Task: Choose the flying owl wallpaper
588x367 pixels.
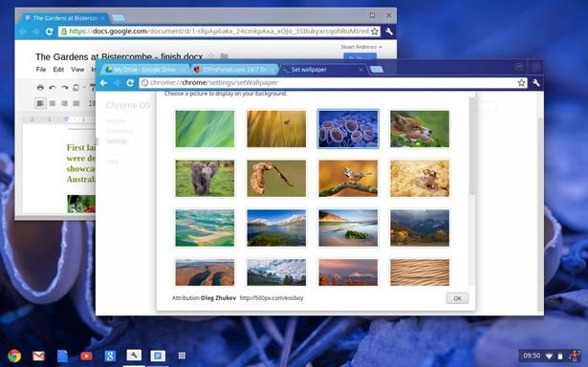Action: coord(276,179)
